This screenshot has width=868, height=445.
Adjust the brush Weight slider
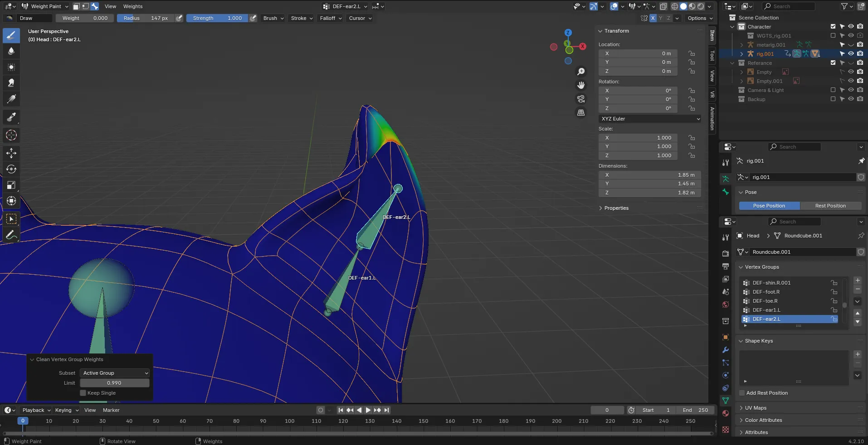(x=84, y=18)
